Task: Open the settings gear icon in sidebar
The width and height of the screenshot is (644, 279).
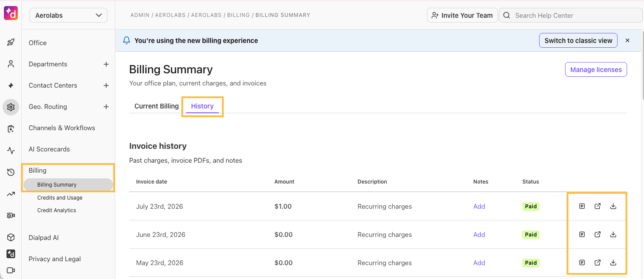Action: (11, 107)
